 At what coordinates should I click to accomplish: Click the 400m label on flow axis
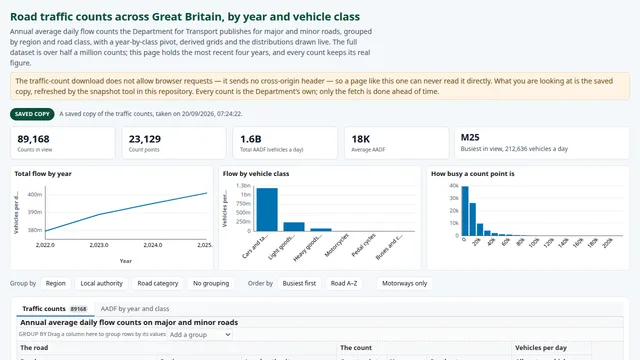35,194
